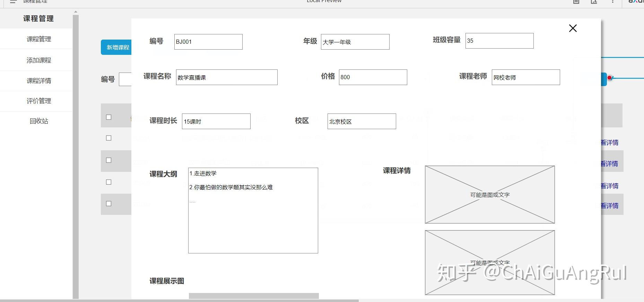644x302 pixels.
Task: Open 课程详情 sidebar item
Action: (x=39, y=81)
